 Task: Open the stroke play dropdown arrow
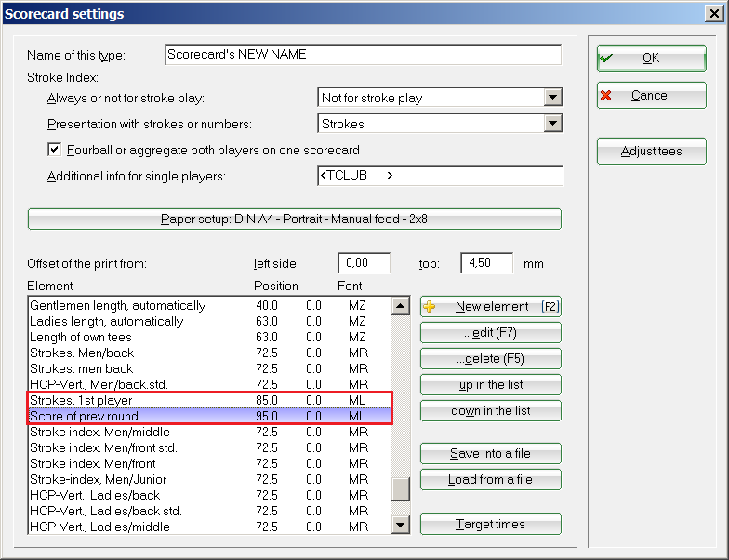coord(553,98)
